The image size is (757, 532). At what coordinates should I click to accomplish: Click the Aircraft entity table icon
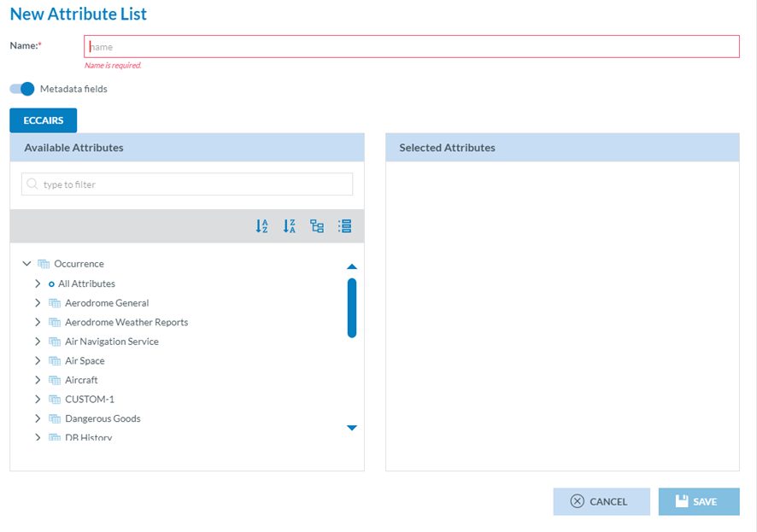pyautogui.click(x=55, y=380)
